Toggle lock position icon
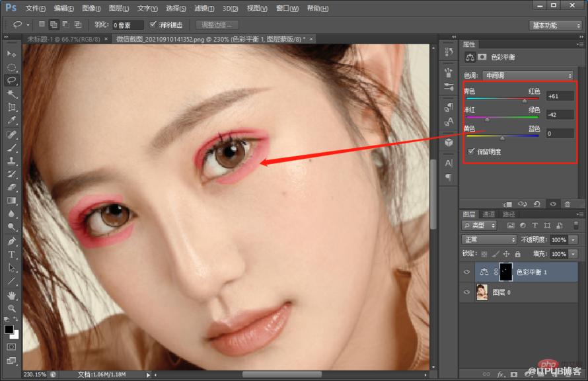Screen dimensions: 588x381 point(506,254)
